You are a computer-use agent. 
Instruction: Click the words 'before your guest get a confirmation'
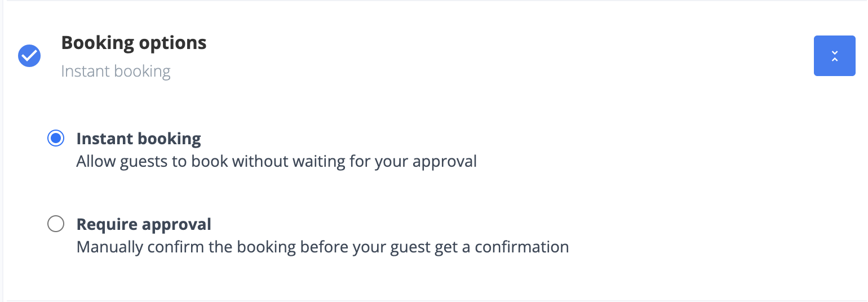(435, 247)
